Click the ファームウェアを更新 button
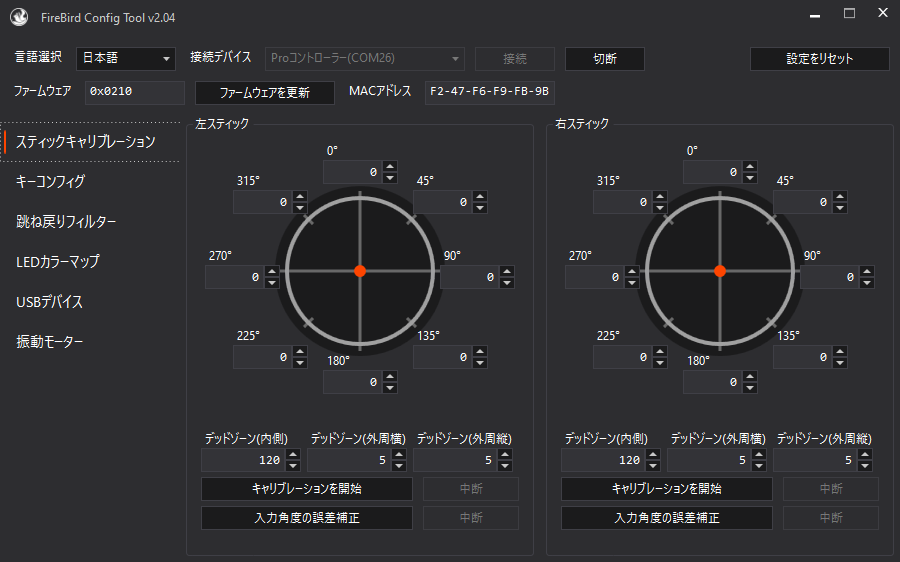This screenshot has width=900, height=562. click(265, 93)
